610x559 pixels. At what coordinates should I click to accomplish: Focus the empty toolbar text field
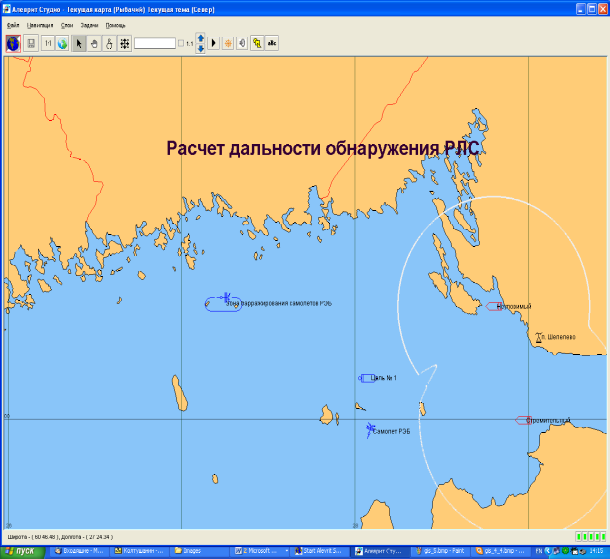coord(155,43)
